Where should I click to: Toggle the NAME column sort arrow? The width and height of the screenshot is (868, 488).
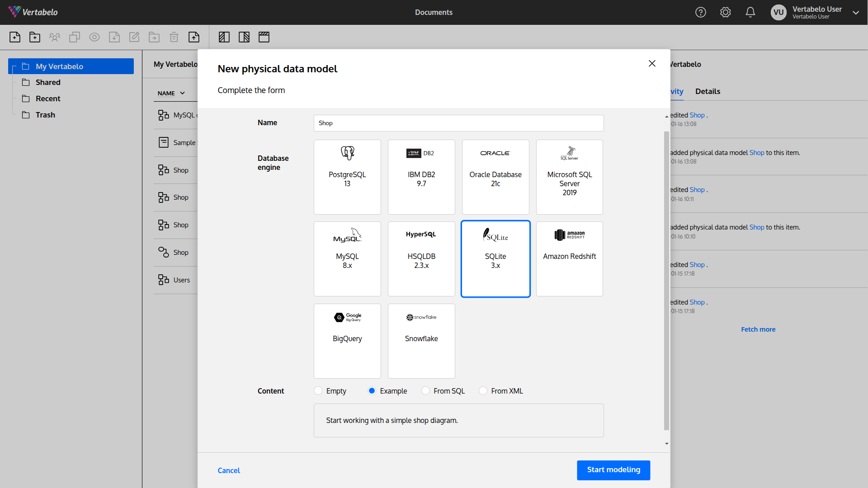[183, 93]
